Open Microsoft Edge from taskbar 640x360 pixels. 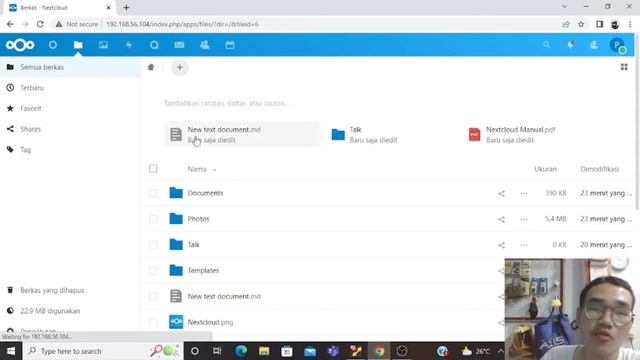241,351
